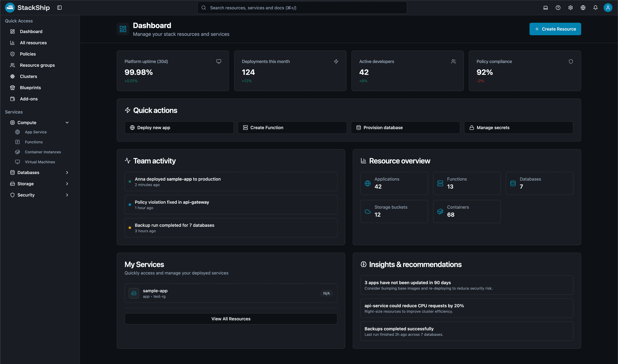Click the help question mark icon
The image size is (618, 364).
558,8
